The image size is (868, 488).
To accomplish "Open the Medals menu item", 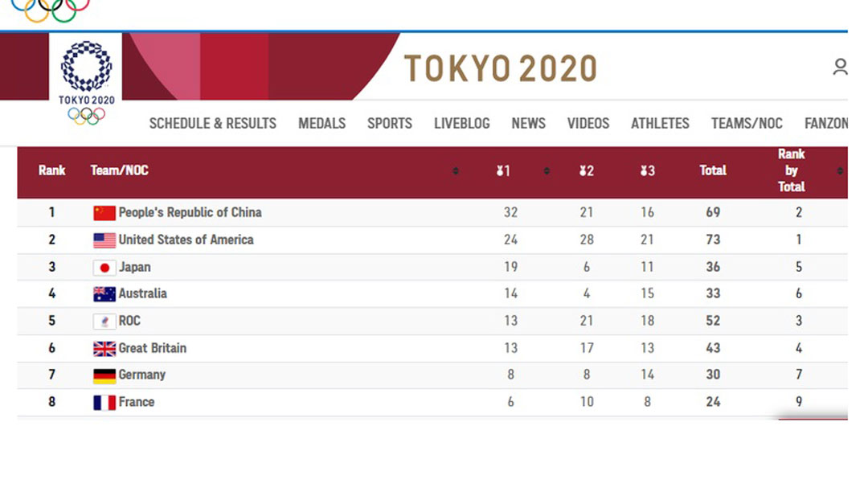I will (321, 123).
